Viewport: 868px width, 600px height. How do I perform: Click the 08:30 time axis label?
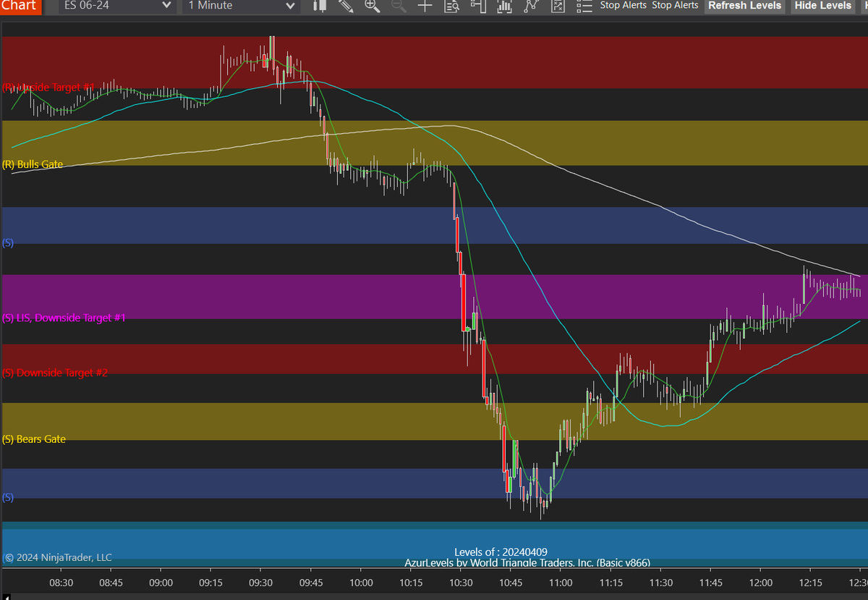point(61,583)
